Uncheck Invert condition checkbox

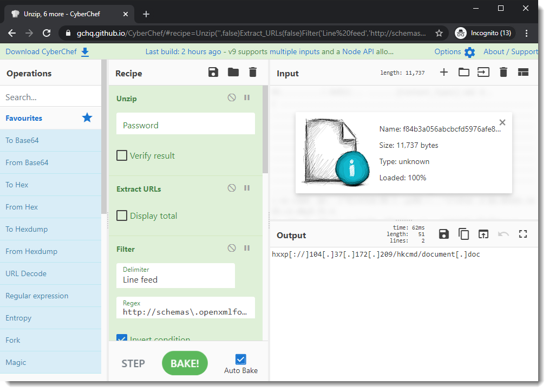tap(121, 338)
